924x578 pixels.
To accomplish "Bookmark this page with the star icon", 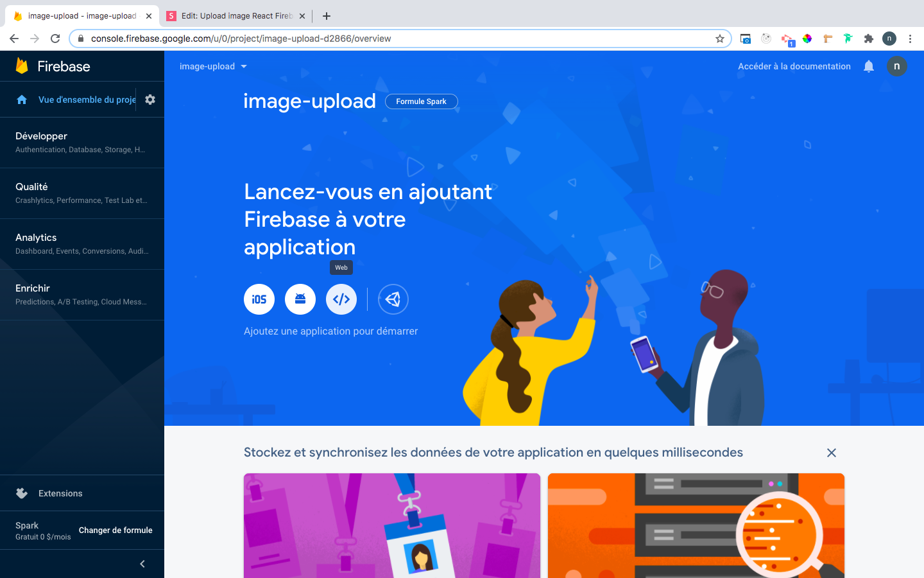I will point(720,39).
